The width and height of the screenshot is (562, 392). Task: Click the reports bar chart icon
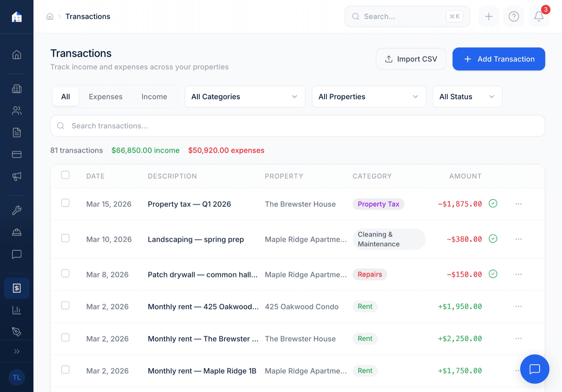pyautogui.click(x=17, y=309)
